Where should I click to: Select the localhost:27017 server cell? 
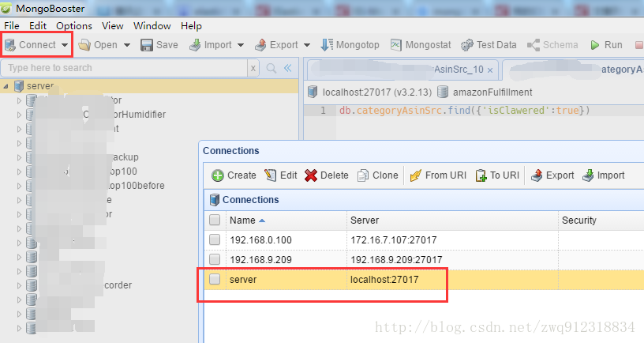(384, 279)
